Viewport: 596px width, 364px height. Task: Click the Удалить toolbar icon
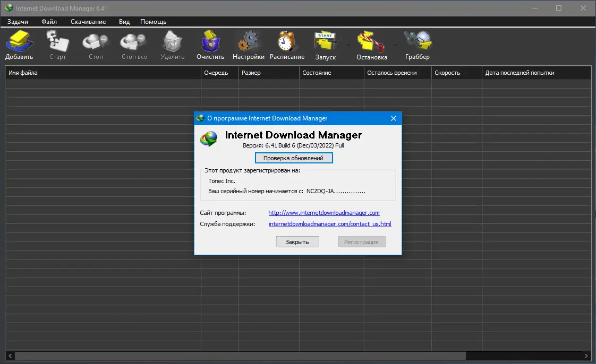[172, 44]
